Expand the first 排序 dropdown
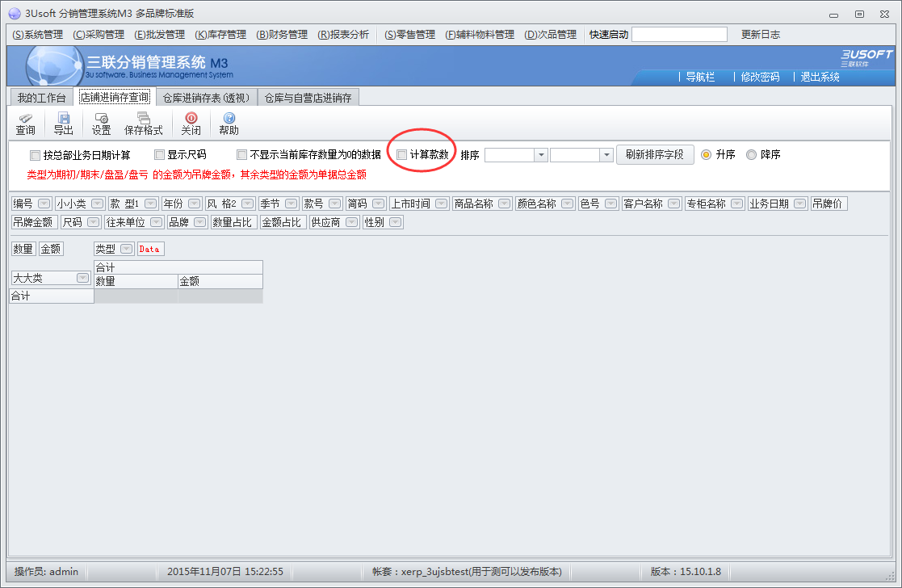 tap(540, 155)
